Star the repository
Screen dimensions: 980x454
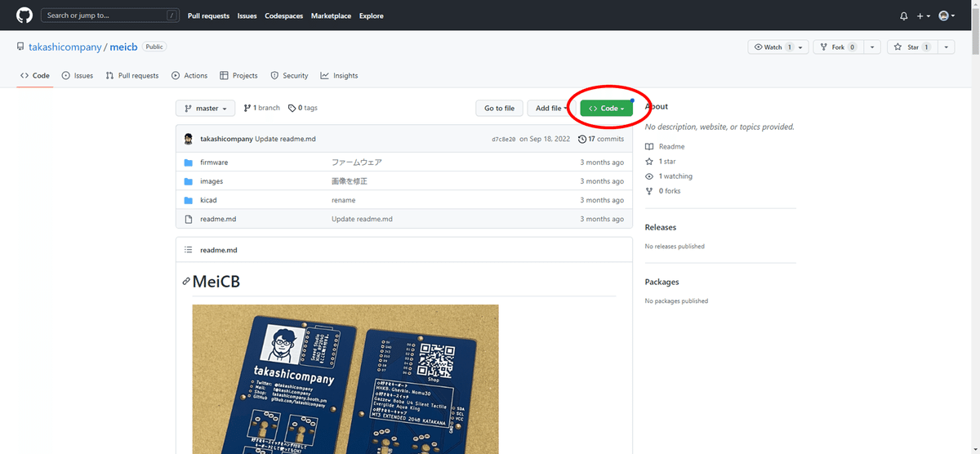pos(911,47)
